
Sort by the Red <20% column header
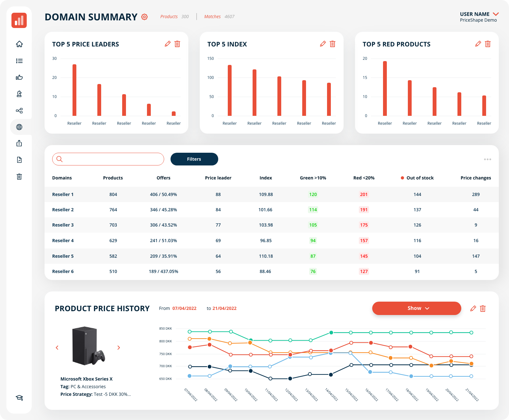tap(364, 178)
